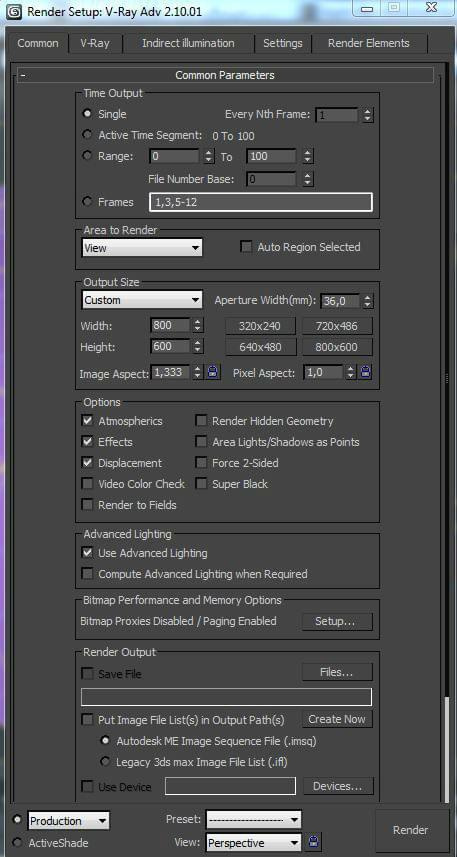This screenshot has width=457, height=857.
Task: Click the Devices... button
Action: [338, 786]
